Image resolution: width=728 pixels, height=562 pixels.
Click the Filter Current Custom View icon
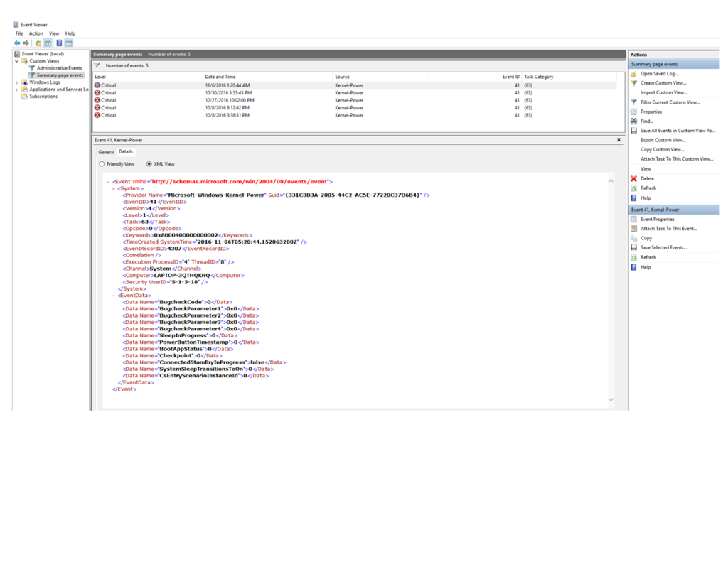coord(633,102)
